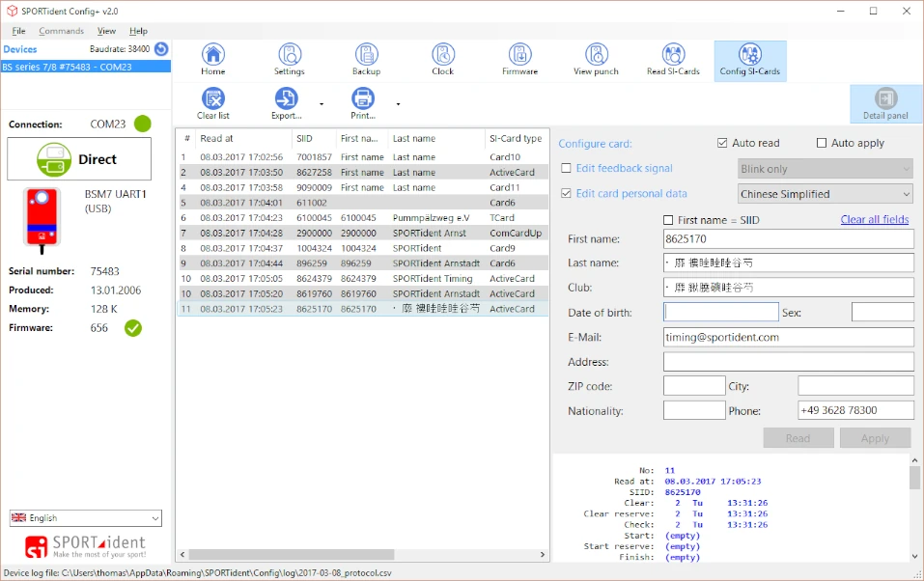Click the Date of birth field
This screenshot has height=581, width=924.
point(720,313)
